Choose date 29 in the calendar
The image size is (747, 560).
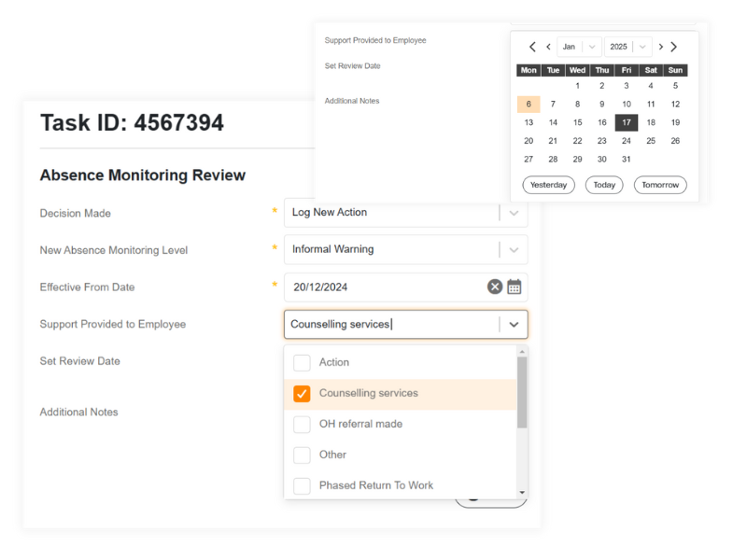coord(577,159)
